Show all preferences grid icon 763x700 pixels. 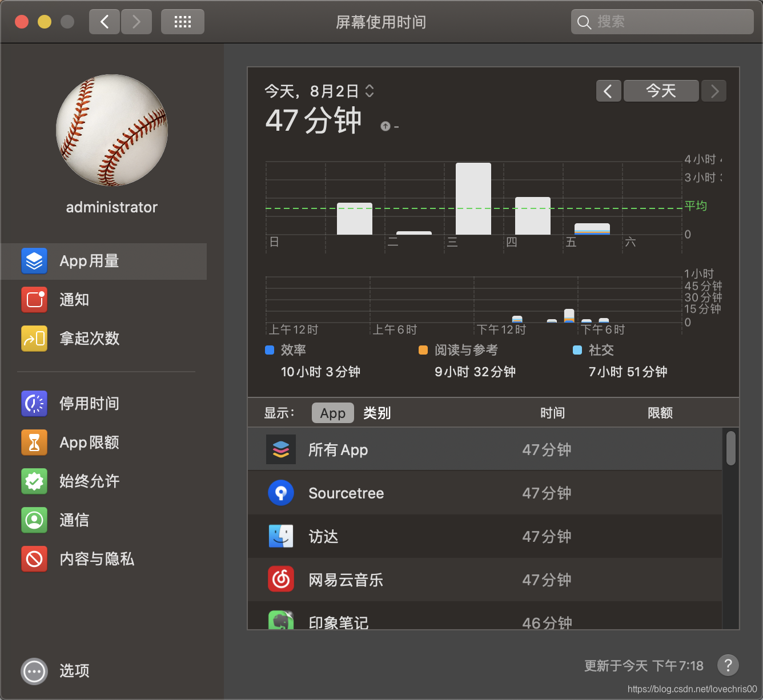pyautogui.click(x=183, y=22)
